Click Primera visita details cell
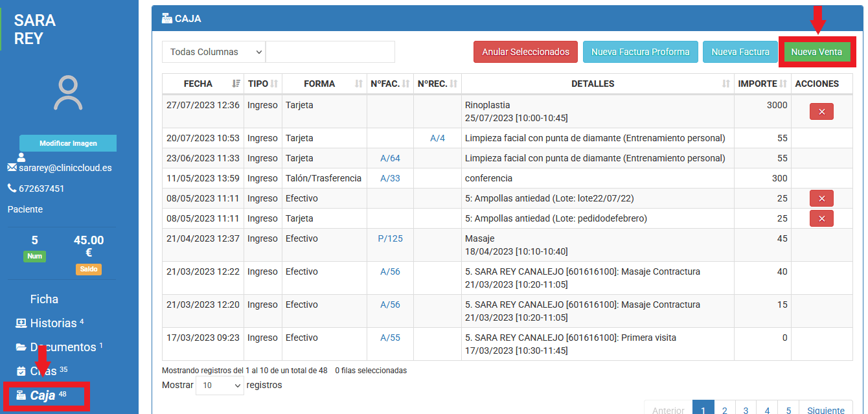 597,344
